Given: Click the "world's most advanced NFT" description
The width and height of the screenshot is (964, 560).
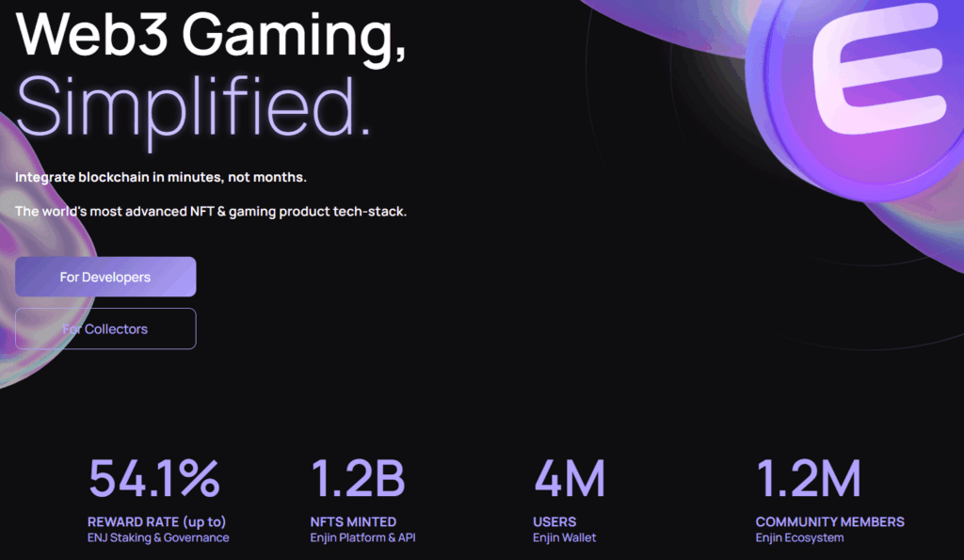Looking at the screenshot, I should 211,211.
